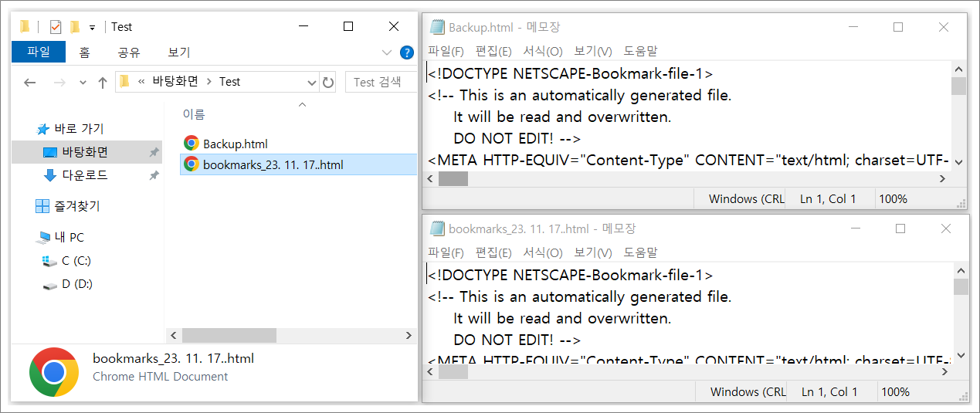
Task: Click the right arrow of Explorer horizontal scrollbar
Action: [x=409, y=336]
